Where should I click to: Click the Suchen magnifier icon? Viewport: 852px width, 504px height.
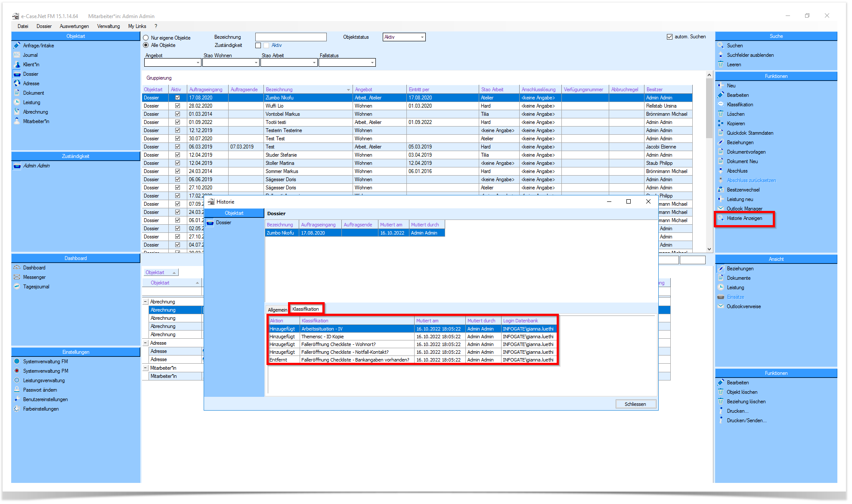click(x=721, y=45)
